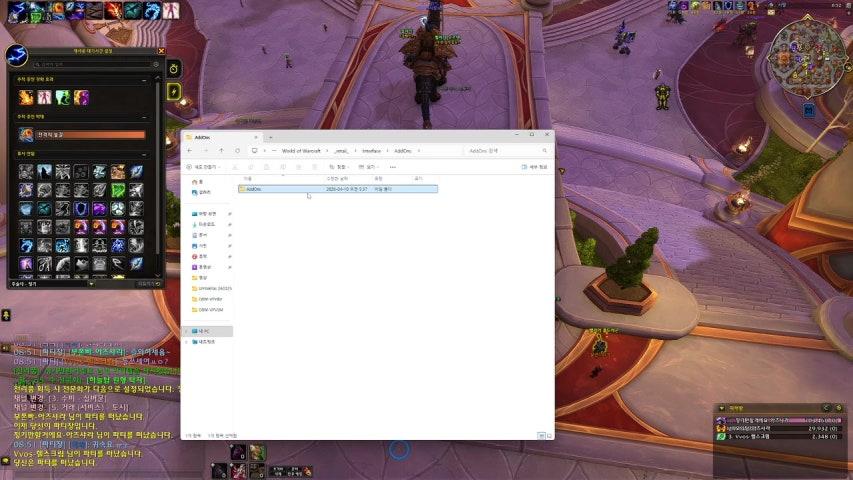
Task: Click the tracked bar's spell icon
Action: click(x=26, y=134)
